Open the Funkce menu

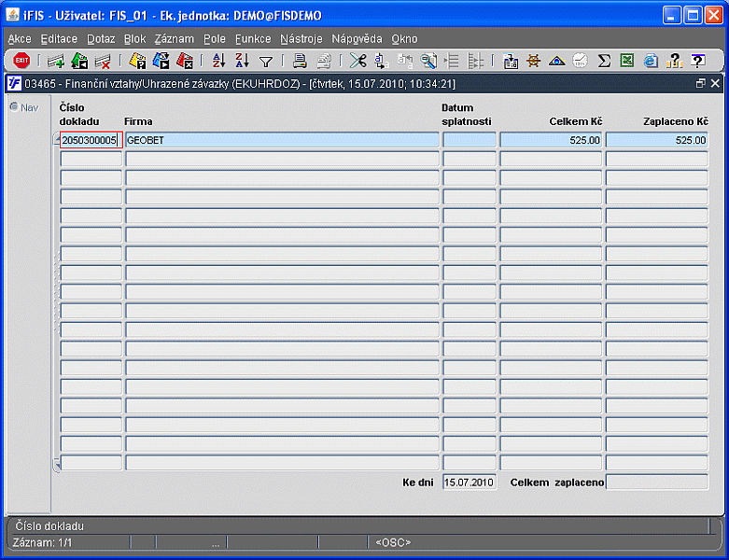253,39
